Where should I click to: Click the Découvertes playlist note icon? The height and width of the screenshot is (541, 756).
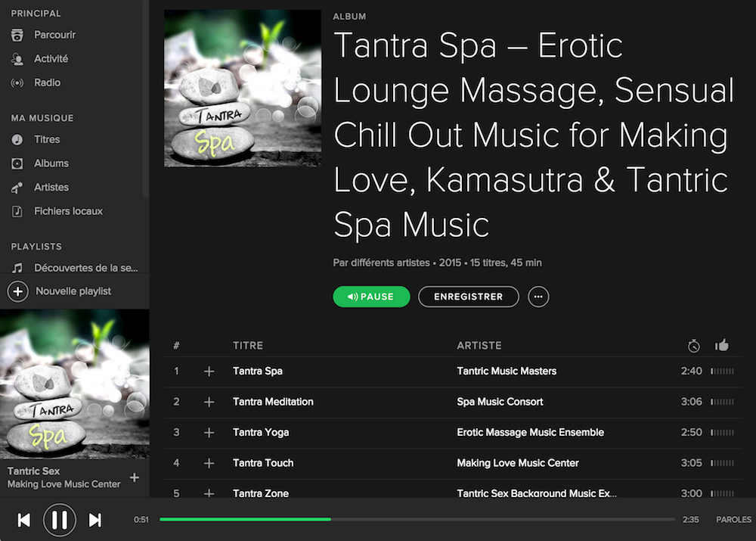[x=17, y=268]
